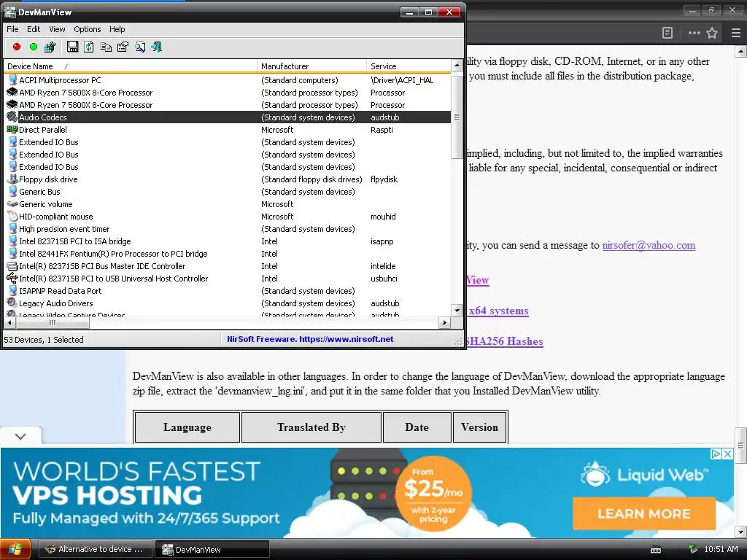
Task: Click the SHA256 Hashes link
Action: [x=505, y=341]
